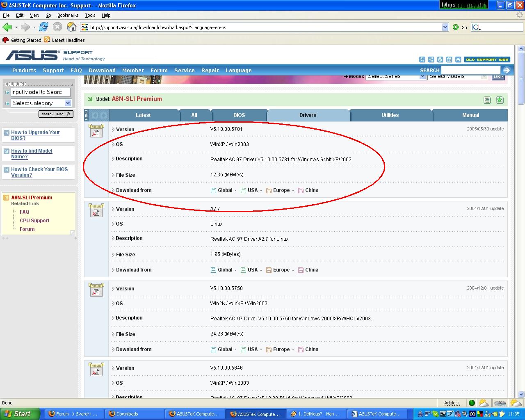Screen dimensions: 525x420
Task: Open the Select Series dropdown
Action: [x=396, y=77]
